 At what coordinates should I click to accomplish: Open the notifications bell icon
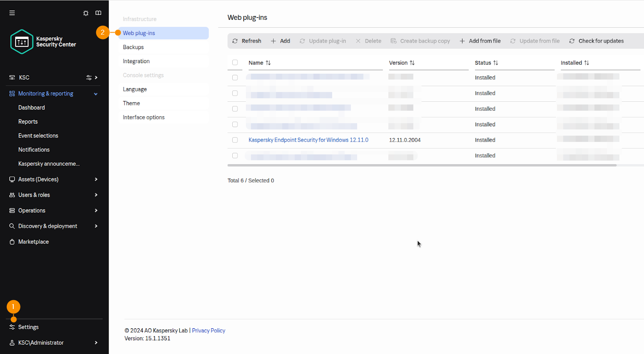(x=86, y=13)
